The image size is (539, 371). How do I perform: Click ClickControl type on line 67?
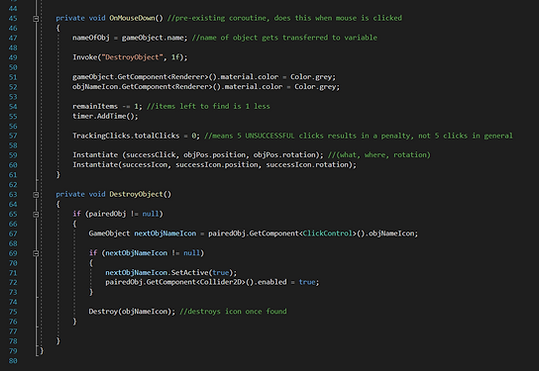[x=328, y=233]
